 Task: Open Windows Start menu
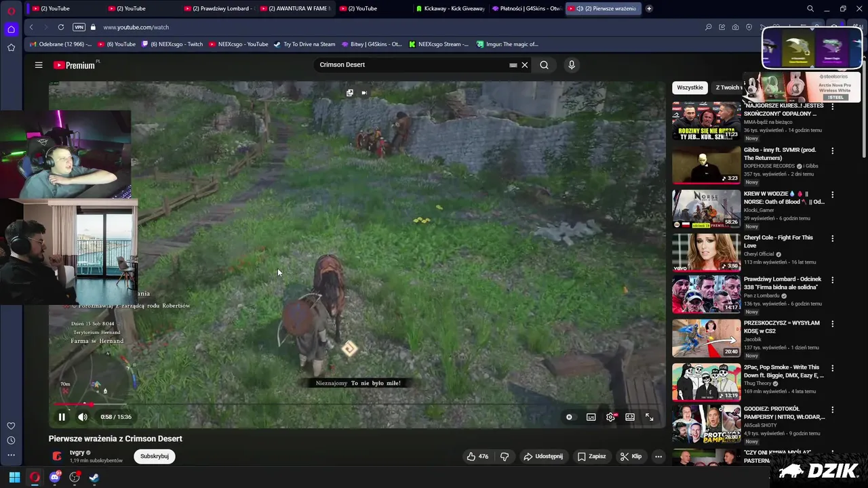14,477
